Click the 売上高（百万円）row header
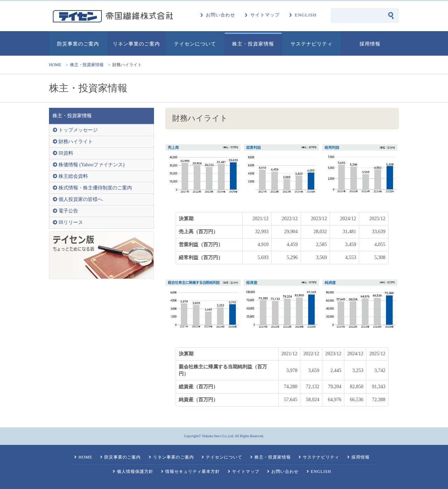 click(209, 232)
